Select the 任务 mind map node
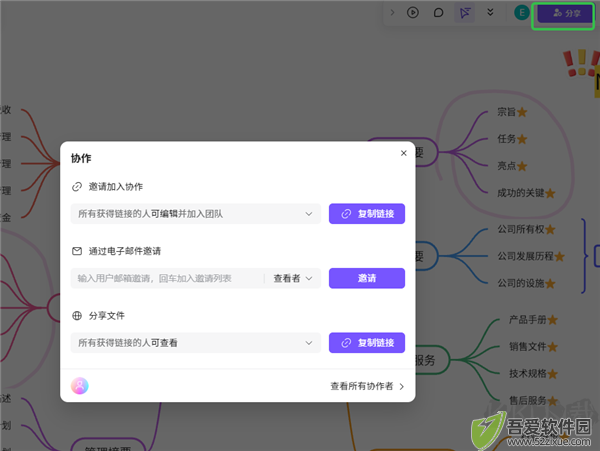The height and width of the screenshot is (451, 600). click(x=507, y=138)
